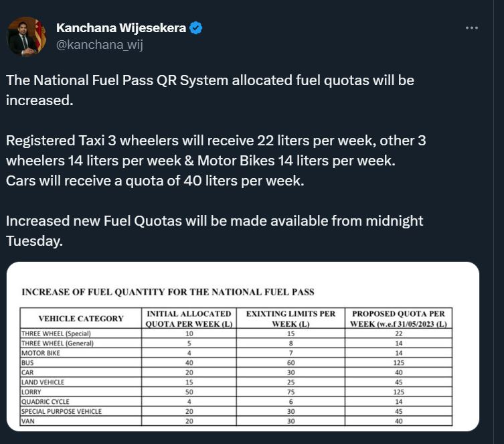This screenshot has width=504, height=444.
Task: Select the 'VAN' row label in table
Action: pyautogui.click(x=29, y=421)
